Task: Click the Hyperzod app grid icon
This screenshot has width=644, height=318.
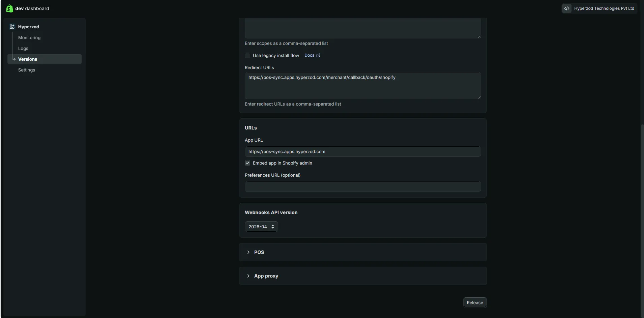Action: (12, 27)
